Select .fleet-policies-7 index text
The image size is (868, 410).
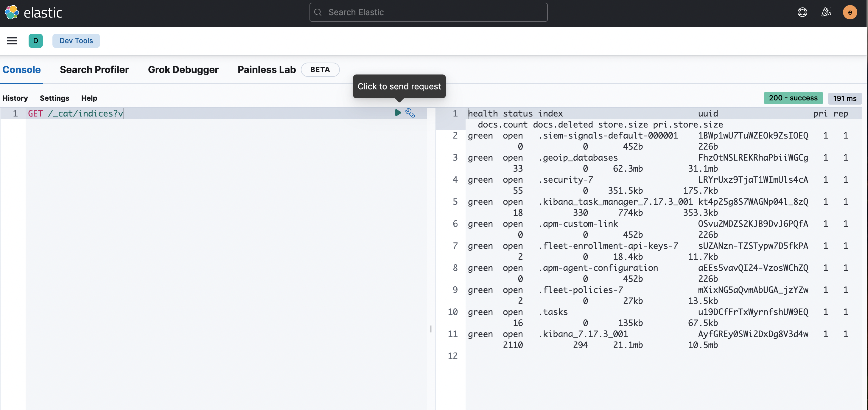581,290
